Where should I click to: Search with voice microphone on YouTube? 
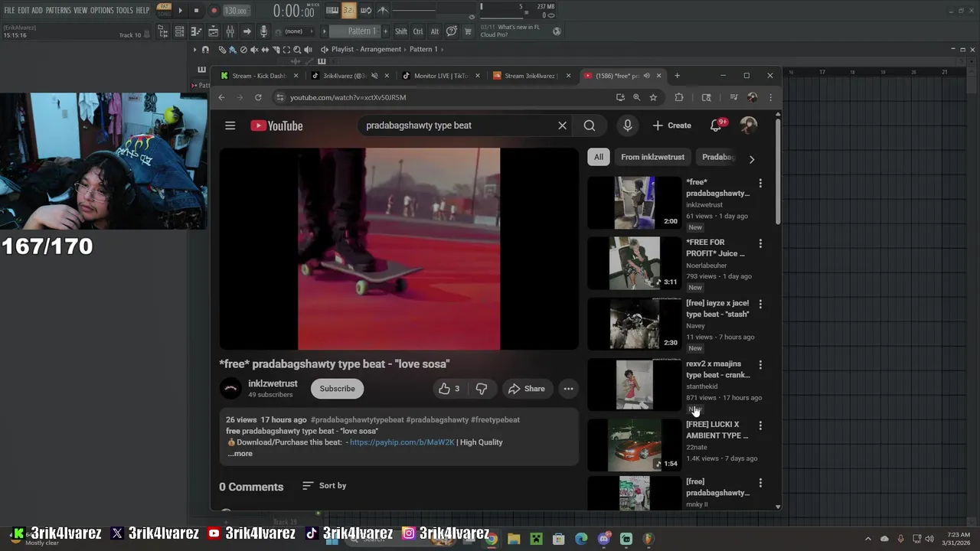click(x=627, y=126)
